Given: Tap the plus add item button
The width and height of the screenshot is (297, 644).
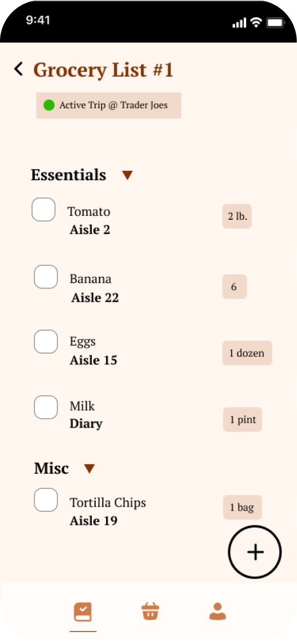Looking at the screenshot, I should point(255,552).
